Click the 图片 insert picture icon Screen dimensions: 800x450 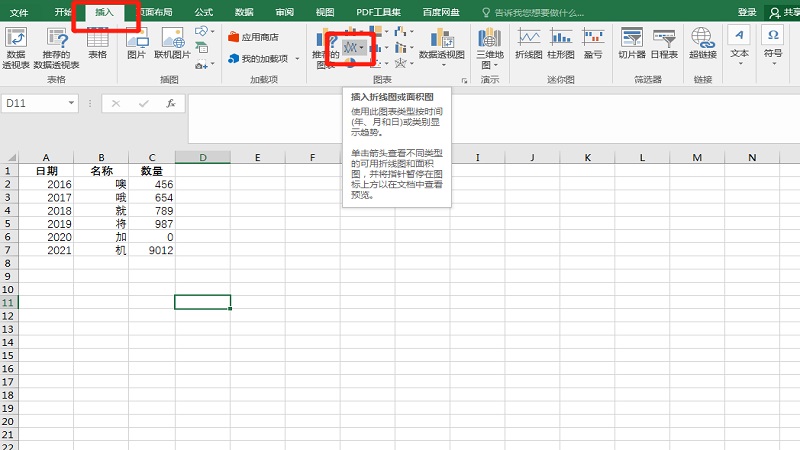click(x=136, y=44)
